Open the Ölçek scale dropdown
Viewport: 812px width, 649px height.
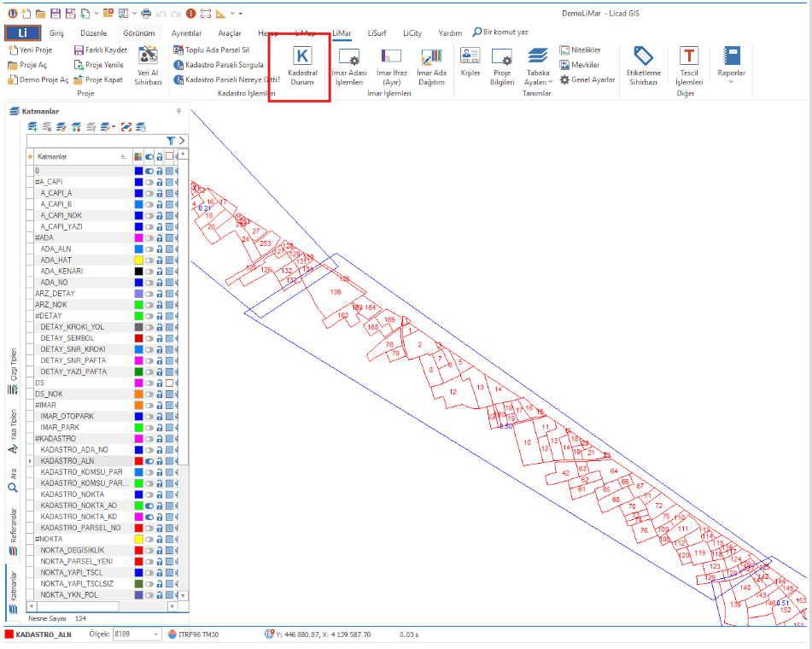click(155, 634)
